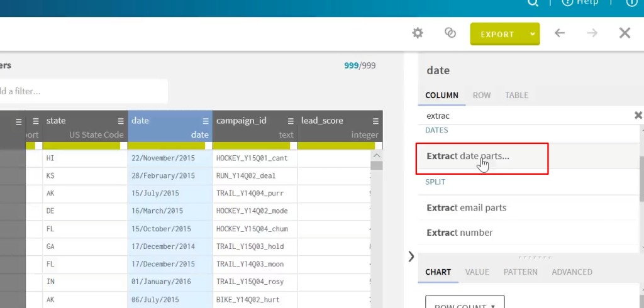Image resolution: width=644 pixels, height=308 pixels.
Task: Click the EXPORT button
Action: tap(497, 34)
